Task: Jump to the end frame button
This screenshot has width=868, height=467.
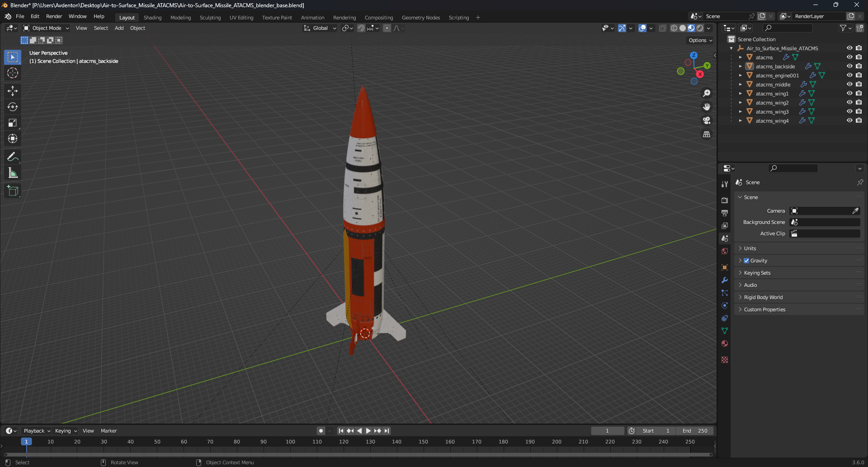Action: [x=387, y=431]
